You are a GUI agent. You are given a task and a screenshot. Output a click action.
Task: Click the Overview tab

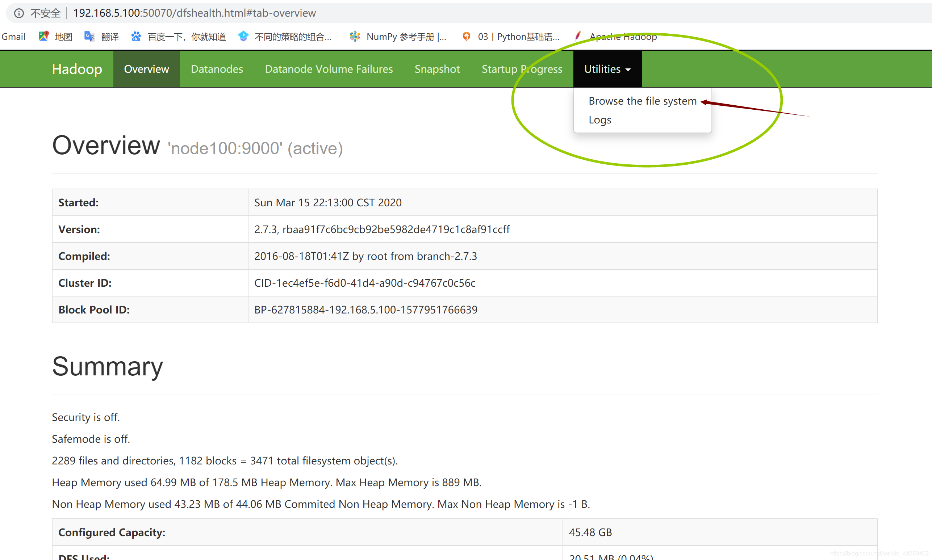click(x=146, y=68)
